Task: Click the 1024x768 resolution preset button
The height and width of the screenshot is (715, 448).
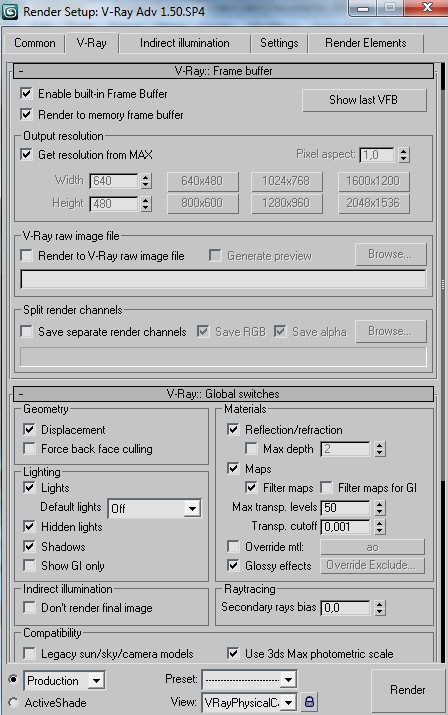Action: point(287,181)
